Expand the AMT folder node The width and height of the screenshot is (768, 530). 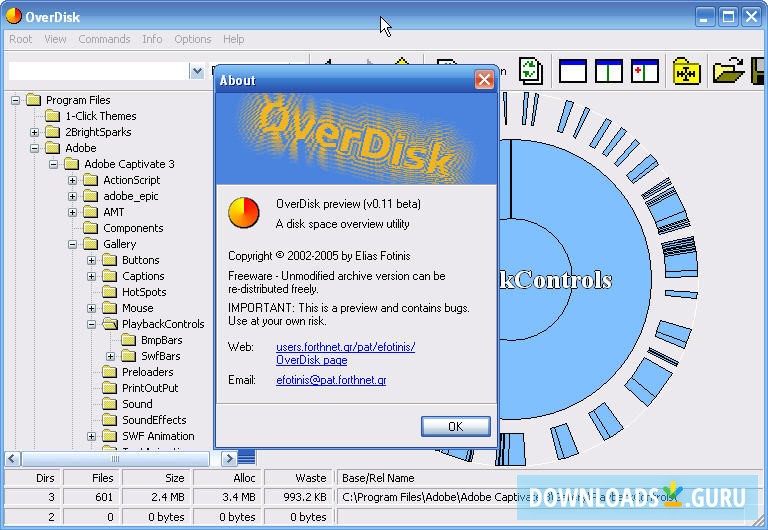(72, 212)
